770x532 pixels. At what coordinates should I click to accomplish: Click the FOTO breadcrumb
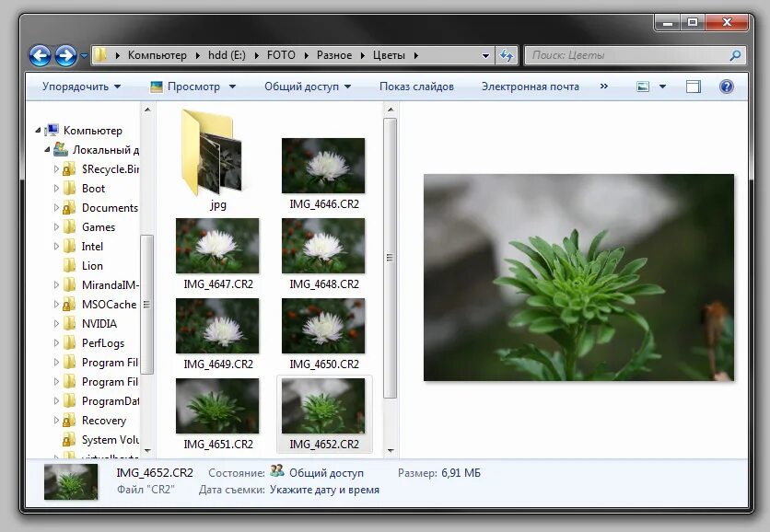[x=281, y=55]
